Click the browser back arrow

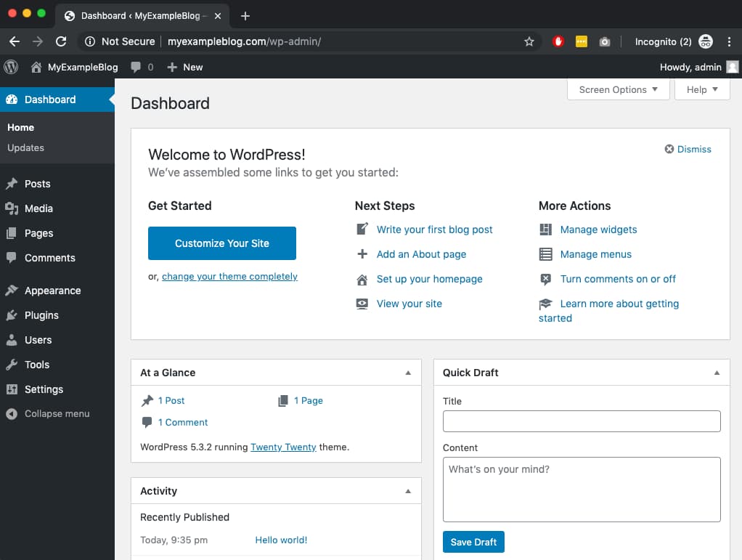point(15,41)
